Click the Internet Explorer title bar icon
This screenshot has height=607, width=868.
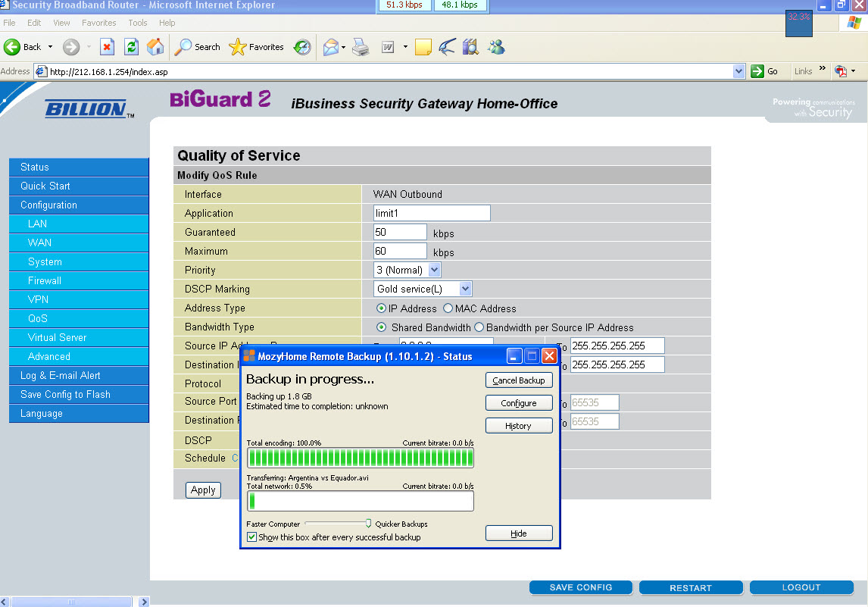click(x=5, y=5)
